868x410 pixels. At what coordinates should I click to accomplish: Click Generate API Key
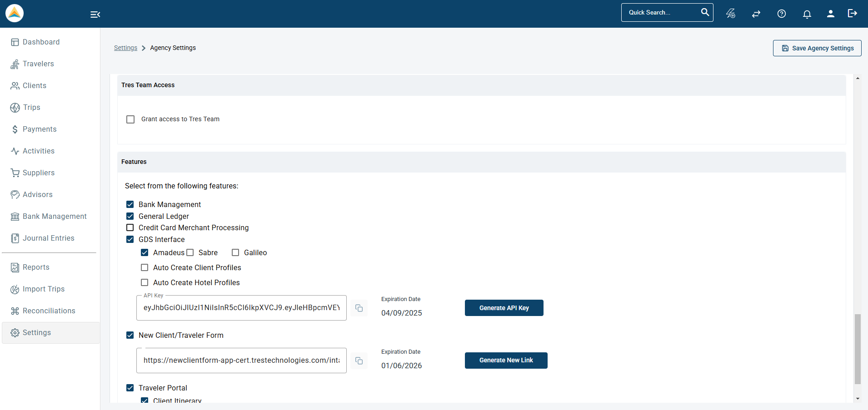pos(504,308)
